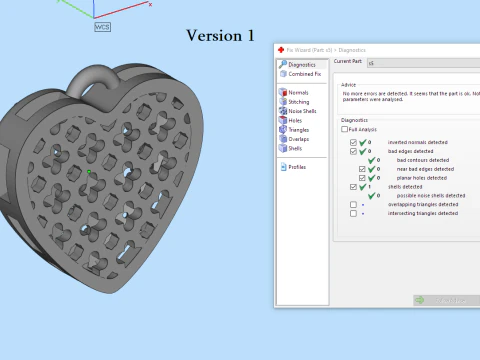Click the Overlaps icon
Screen dimensions: 480x360
[x=283, y=139]
